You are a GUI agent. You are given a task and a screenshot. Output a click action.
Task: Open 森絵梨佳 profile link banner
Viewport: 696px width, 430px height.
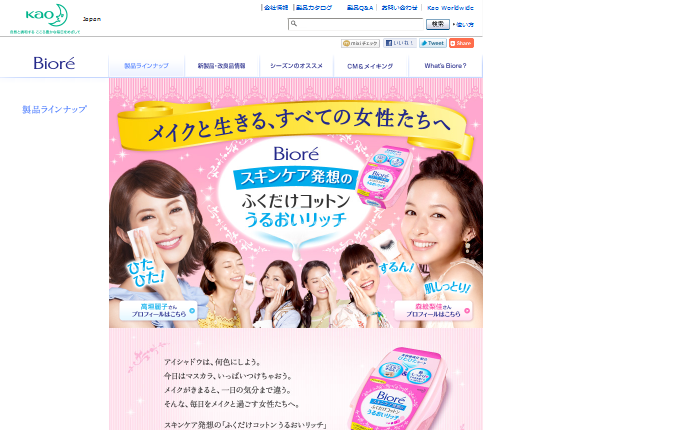click(x=433, y=311)
